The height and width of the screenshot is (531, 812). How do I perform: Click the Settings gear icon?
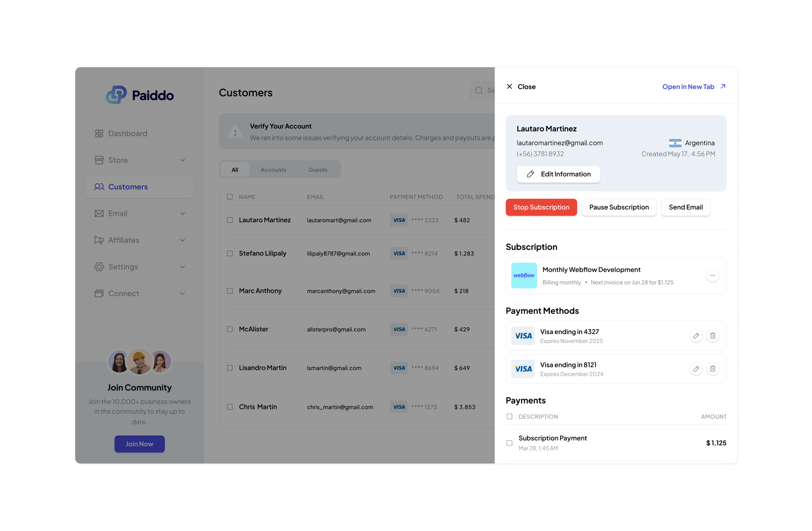coord(99,266)
